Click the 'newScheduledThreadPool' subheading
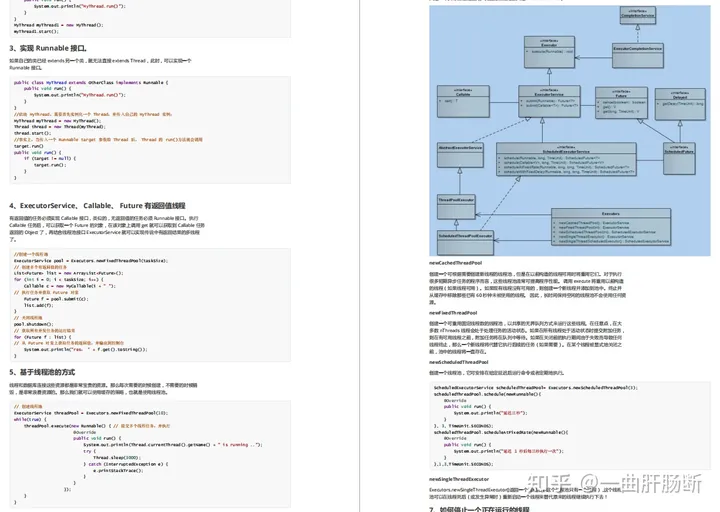This screenshot has height=512, width=720. click(x=459, y=362)
